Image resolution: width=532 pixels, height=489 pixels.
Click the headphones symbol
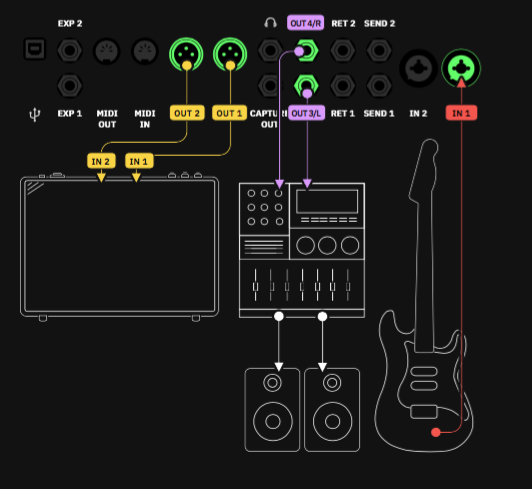(x=270, y=23)
